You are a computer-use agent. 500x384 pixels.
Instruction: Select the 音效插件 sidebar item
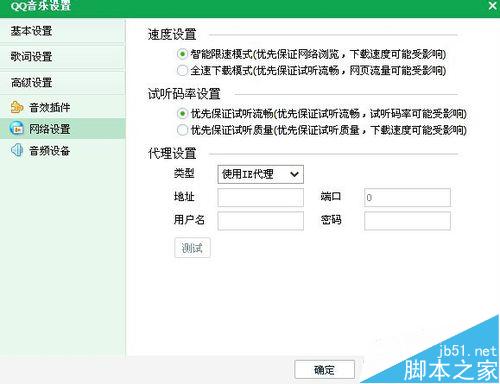coord(62,107)
